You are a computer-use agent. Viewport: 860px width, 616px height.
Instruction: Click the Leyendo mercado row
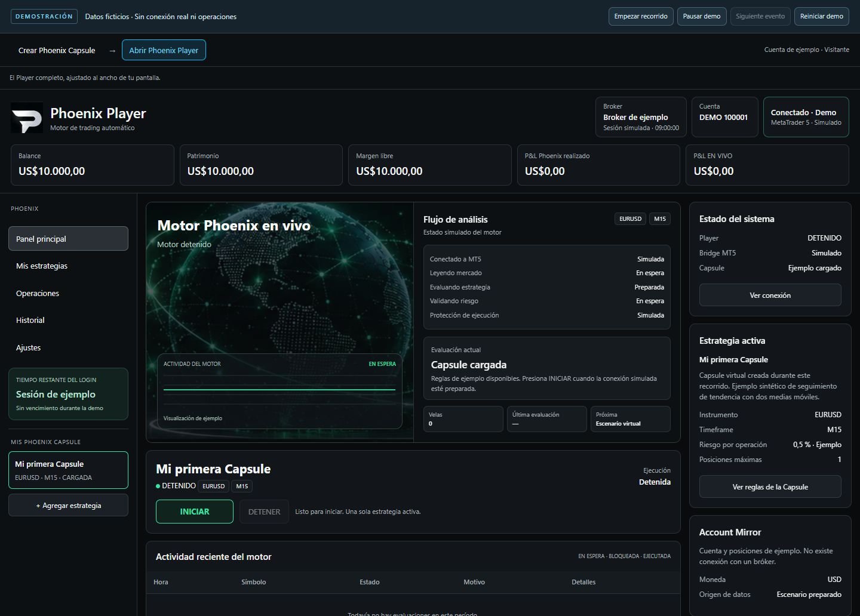[547, 273]
